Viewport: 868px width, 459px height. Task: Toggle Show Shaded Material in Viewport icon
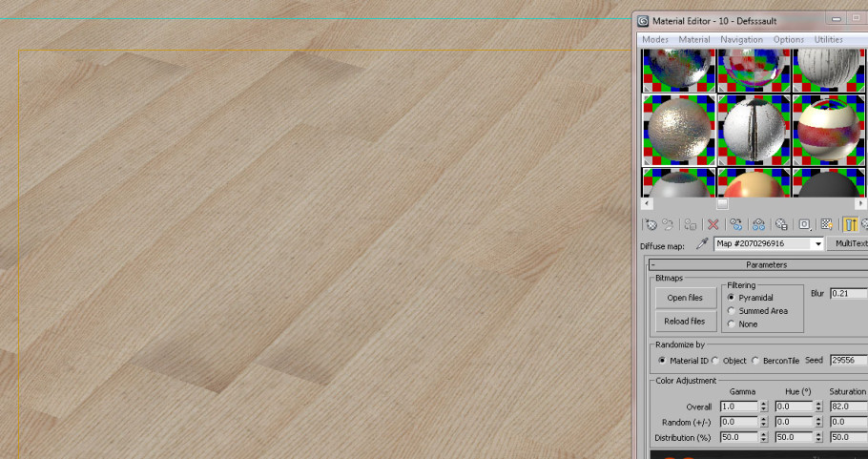coord(827,224)
